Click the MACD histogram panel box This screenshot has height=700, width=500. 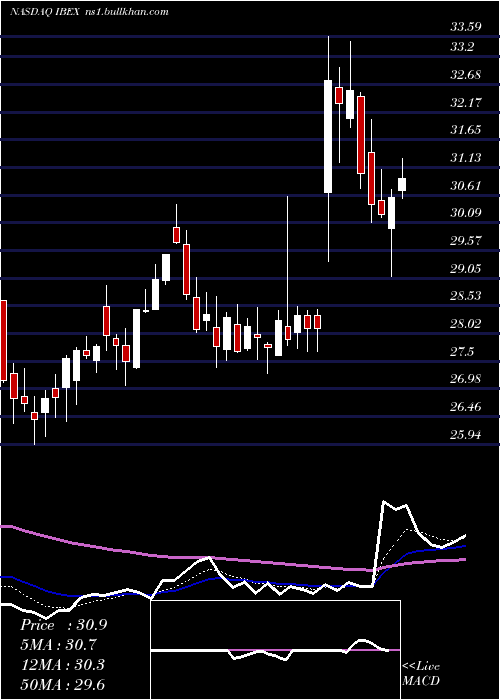[275, 650]
